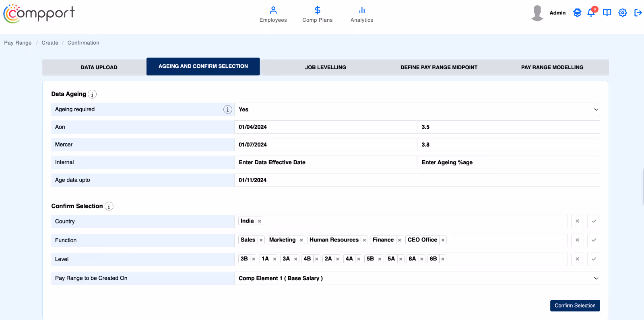Remove the Sales function tag
The width and height of the screenshot is (644, 320).
coord(261,240)
